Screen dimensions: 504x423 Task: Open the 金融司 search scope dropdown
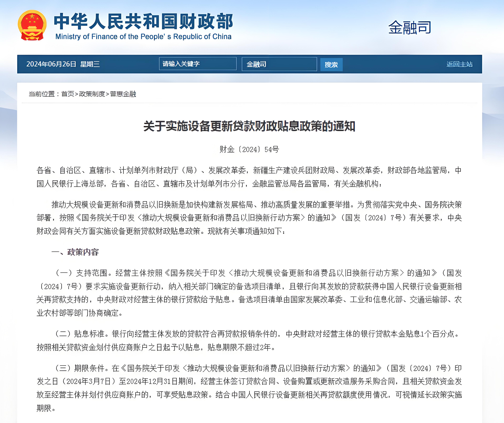click(x=279, y=64)
